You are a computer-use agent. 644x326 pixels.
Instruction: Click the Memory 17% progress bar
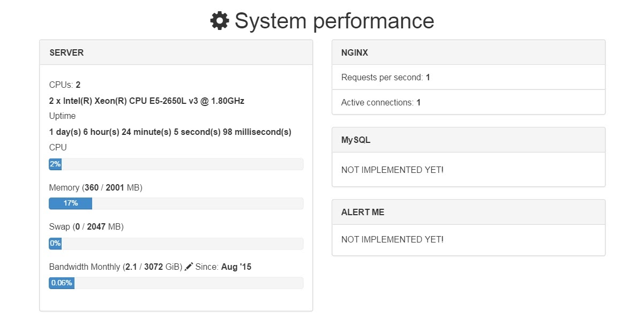pos(176,203)
